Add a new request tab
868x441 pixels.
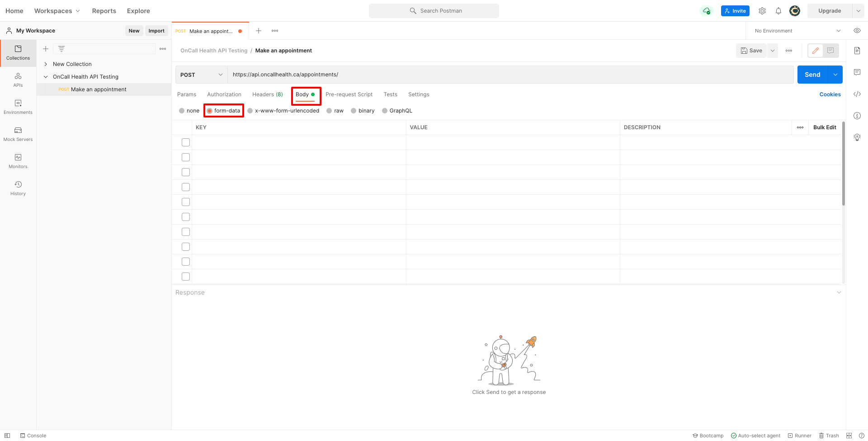point(259,31)
